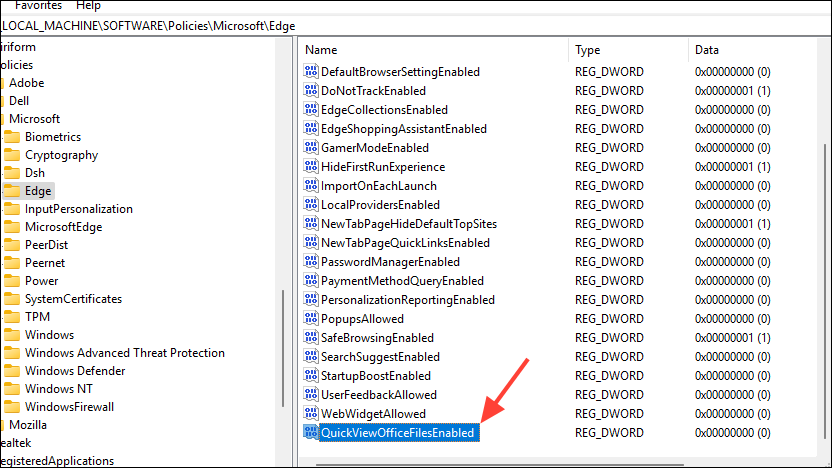Select the WindowsFirewall tree key

pyautogui.click(x=69, y=407)
